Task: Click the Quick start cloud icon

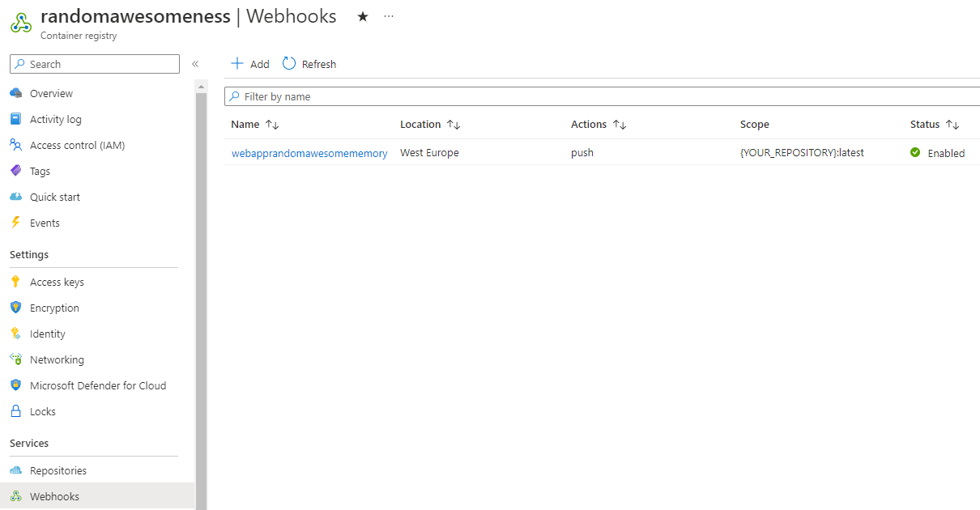Action: (x=15, y=197)
